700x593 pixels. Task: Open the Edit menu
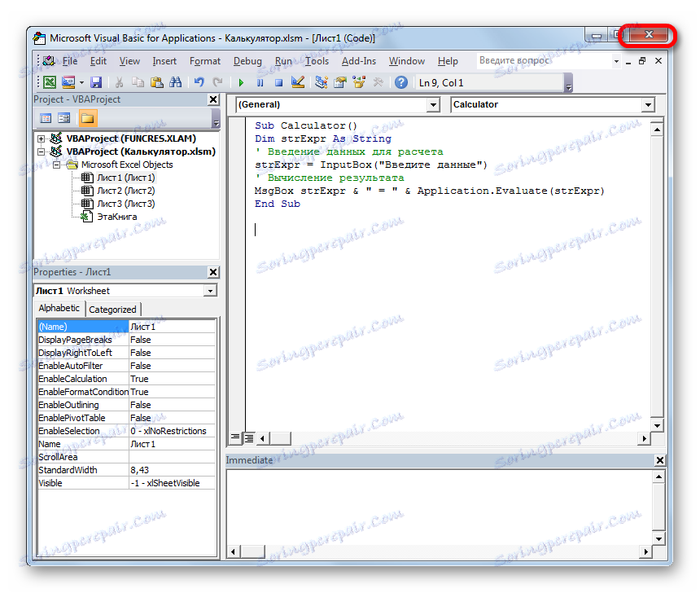(98, 61)
